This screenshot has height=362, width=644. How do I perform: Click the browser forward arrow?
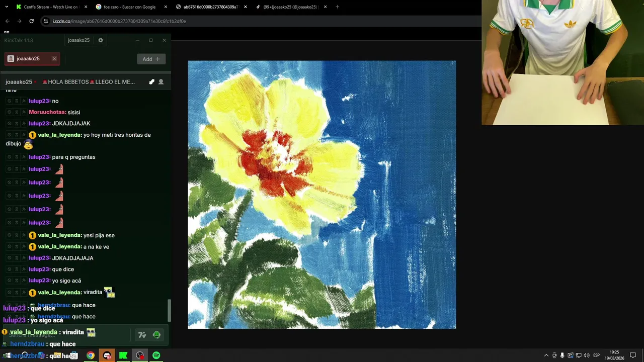(19, 21)
